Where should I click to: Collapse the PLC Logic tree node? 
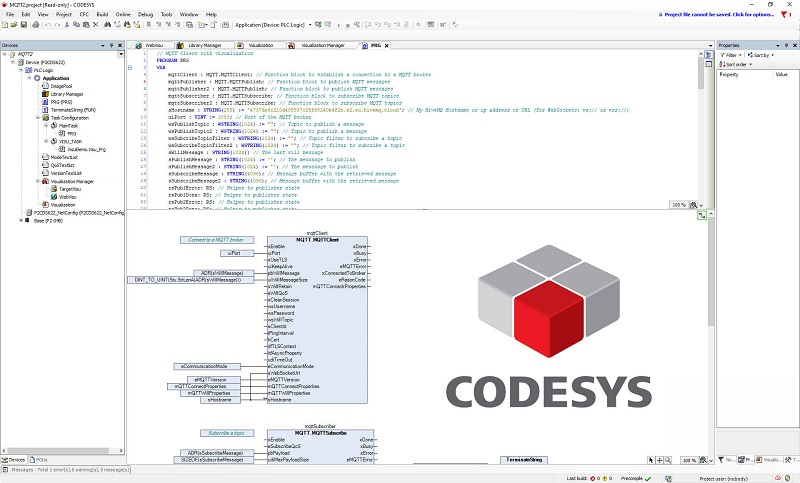tap(21, 70)
